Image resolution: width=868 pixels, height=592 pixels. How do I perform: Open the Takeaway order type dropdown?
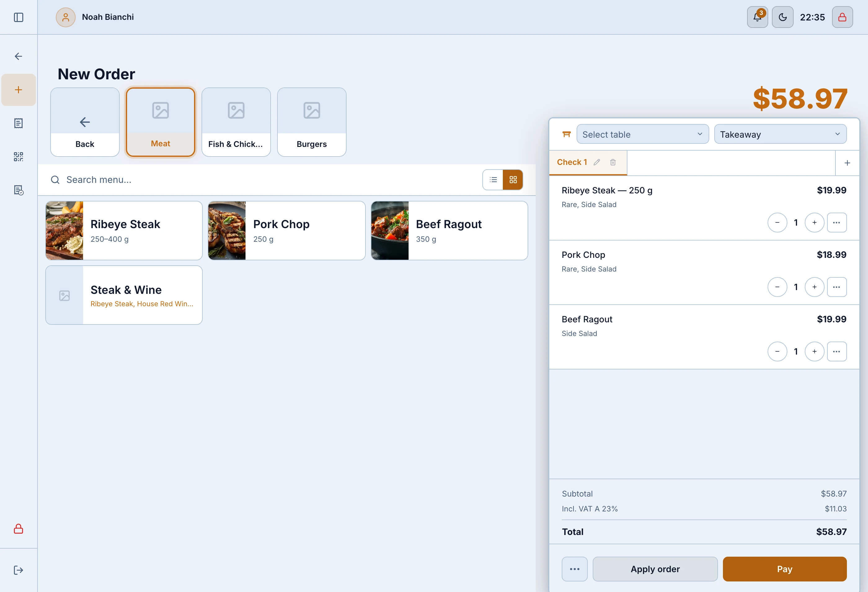pyautogui.click(x=780, y=134)
